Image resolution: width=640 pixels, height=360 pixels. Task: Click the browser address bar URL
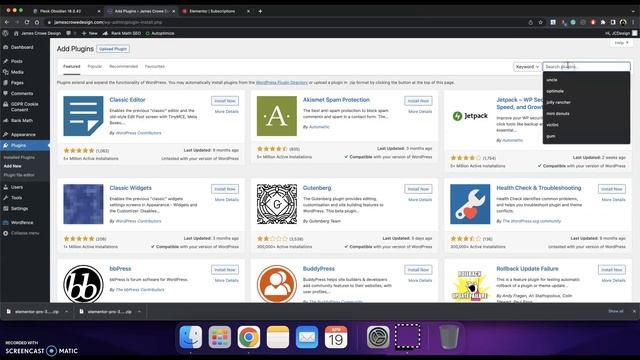(x=108, y=22)
